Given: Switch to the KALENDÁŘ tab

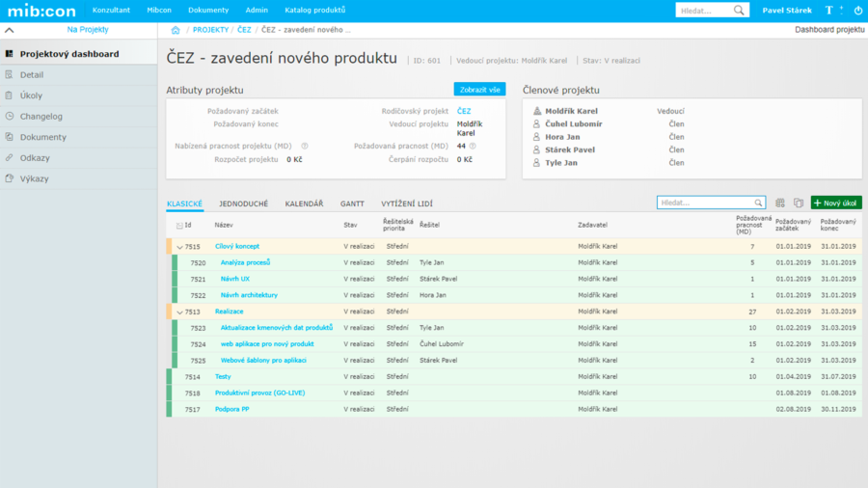Looking at the screenshot, I should (x=304, y=204).
